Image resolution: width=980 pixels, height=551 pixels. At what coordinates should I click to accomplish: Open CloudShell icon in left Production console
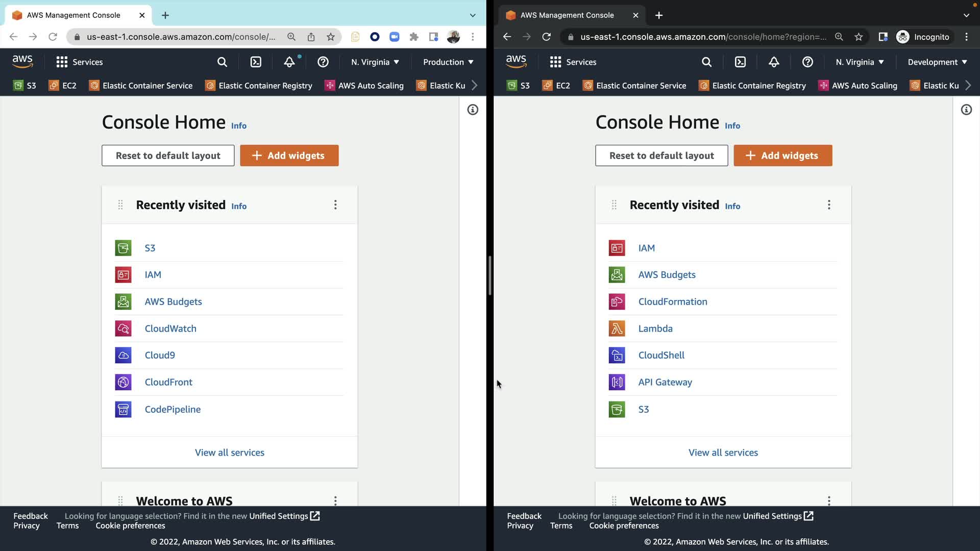coord(256,62)
